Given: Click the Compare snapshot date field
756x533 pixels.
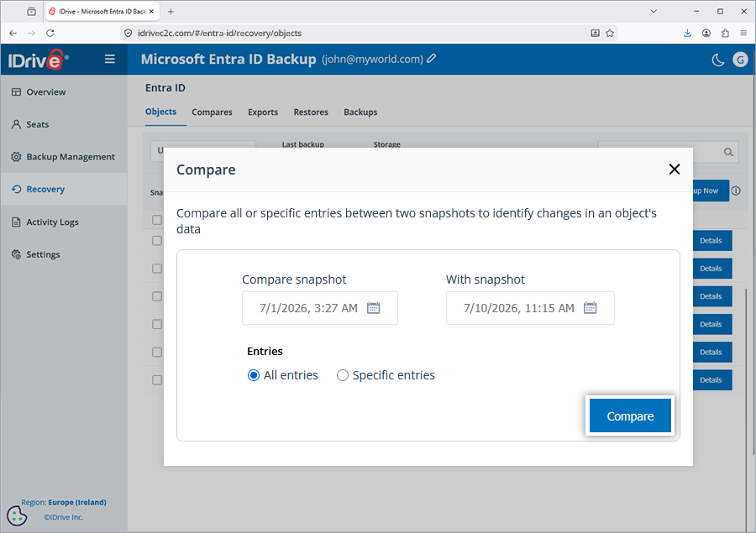Looking at the screenshot, I should (x=320, y=308).
